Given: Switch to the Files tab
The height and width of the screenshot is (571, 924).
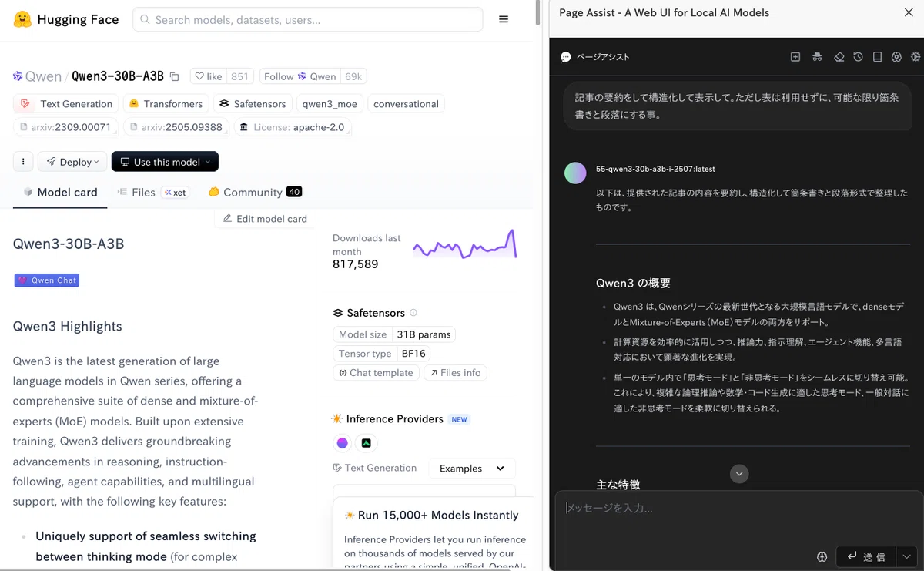Looking at the screenshot, I should pyautogui.click(x=136, y=193).
